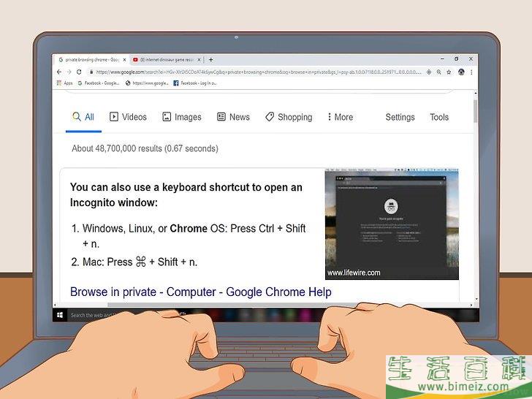Image resolution: width=532 pixels, height=399 pixels.
Task: Click the 'About 48,700,000 results' text
Action: point(145,148)
